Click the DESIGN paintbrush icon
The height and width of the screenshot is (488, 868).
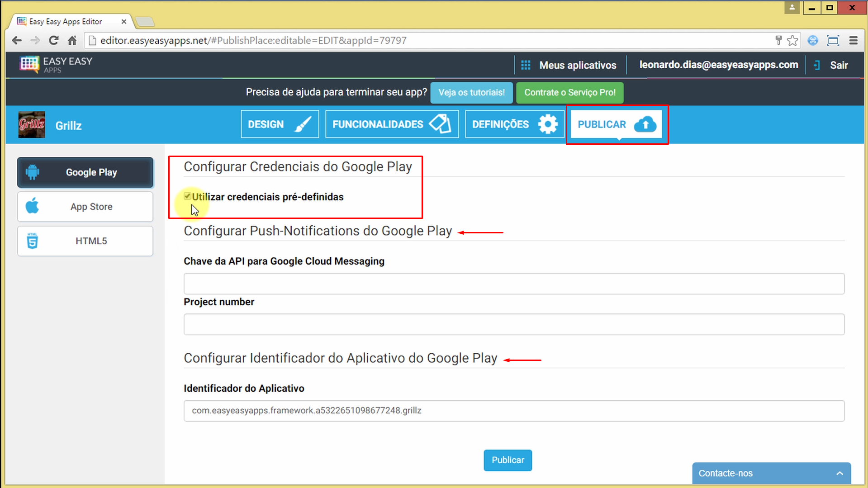304,123
